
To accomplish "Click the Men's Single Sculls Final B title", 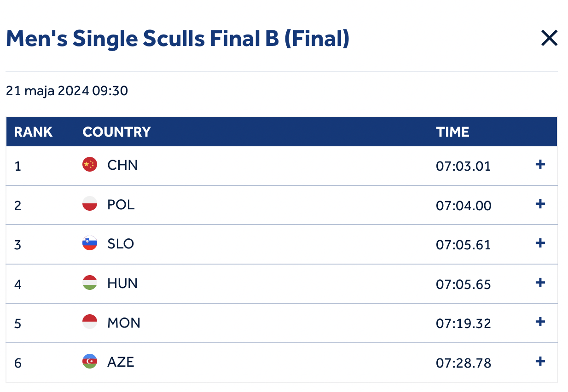I will tap(178, 39).
